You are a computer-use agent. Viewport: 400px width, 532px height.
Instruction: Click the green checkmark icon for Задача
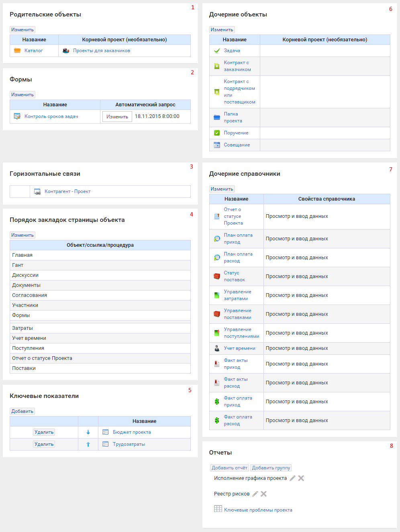tap(217, 51)
